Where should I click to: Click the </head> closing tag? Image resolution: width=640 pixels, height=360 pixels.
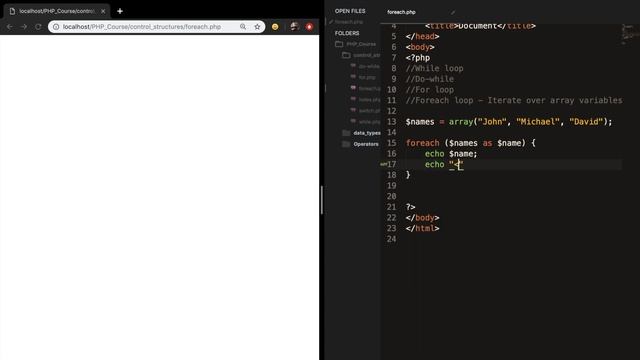point(422,37)
